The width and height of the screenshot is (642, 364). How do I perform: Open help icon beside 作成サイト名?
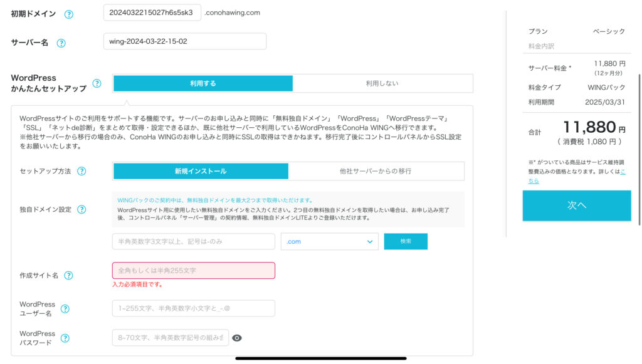coord(68,276)
